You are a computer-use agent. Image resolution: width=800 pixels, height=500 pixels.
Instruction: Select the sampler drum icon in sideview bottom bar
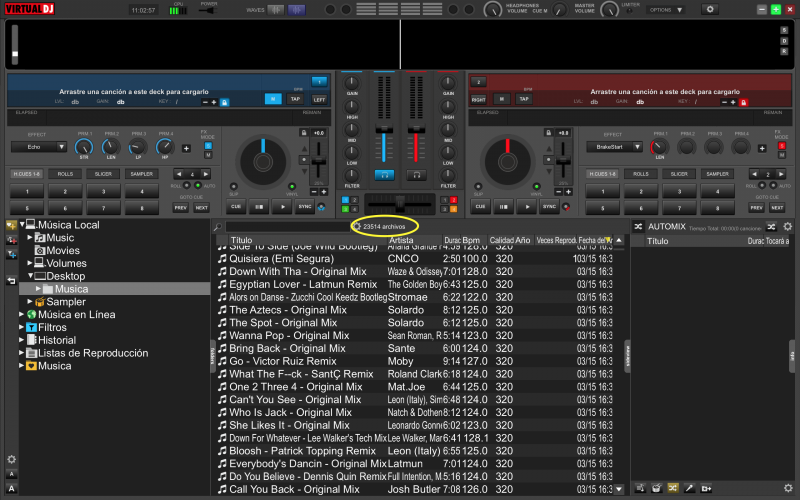pos(657,488)
